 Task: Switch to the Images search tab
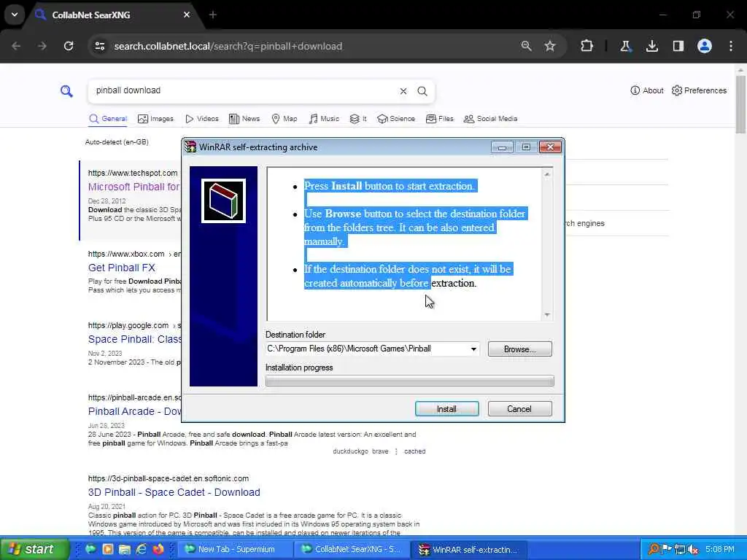click(156, 119)
